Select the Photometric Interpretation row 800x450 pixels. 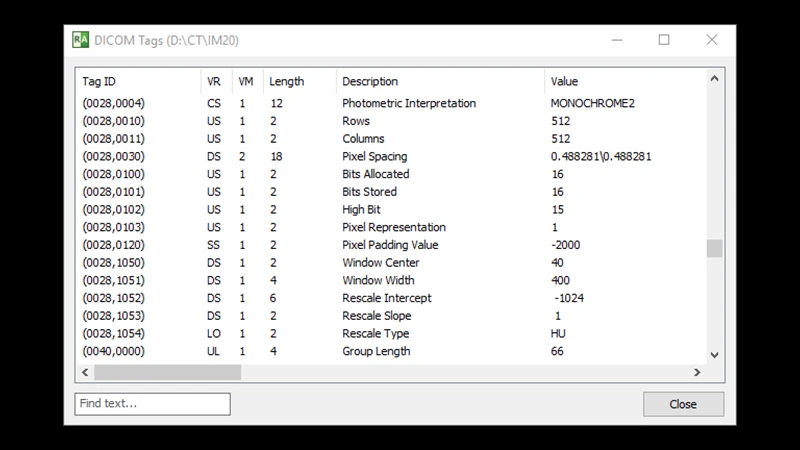tap(408, 103)
